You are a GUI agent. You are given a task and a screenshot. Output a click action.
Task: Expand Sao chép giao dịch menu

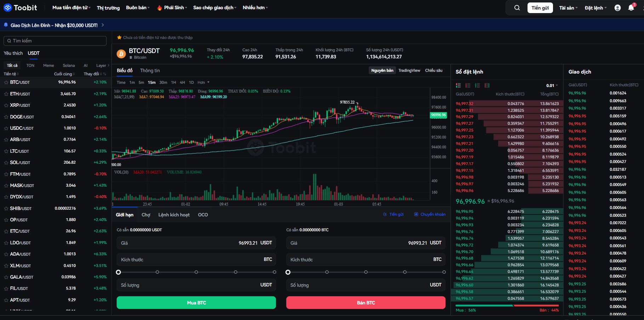point(215,7)
